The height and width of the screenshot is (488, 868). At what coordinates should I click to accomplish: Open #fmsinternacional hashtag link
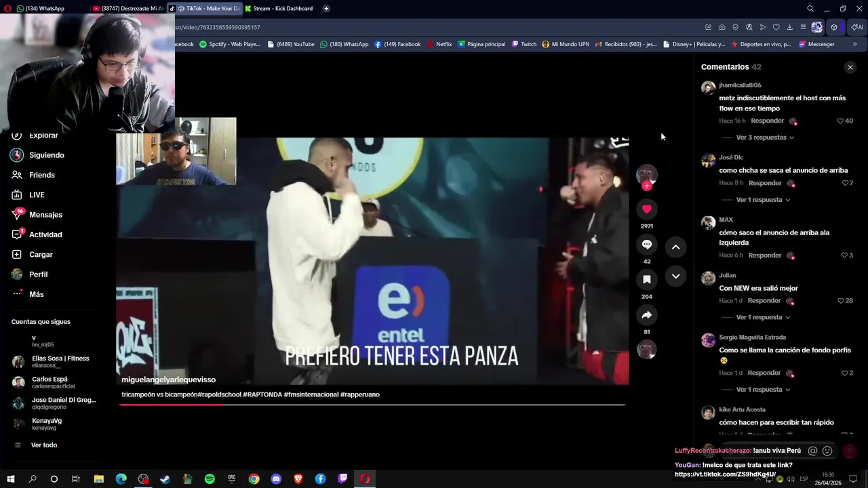(x=311, y=394)
